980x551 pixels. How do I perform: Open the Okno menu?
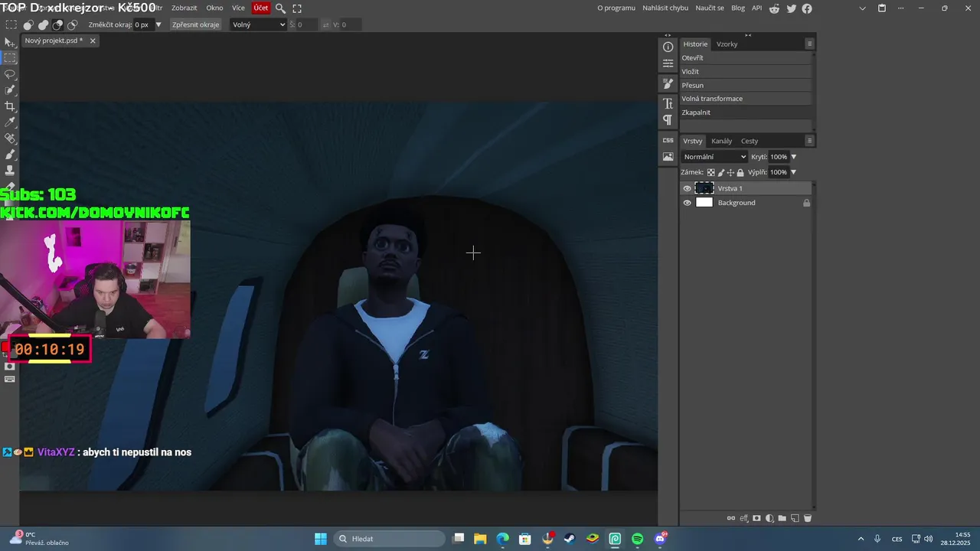click(x=215, y=8)
